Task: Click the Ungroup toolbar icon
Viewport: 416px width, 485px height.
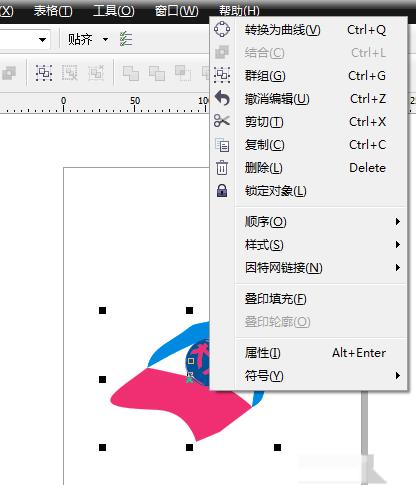Action: (70, 73)
